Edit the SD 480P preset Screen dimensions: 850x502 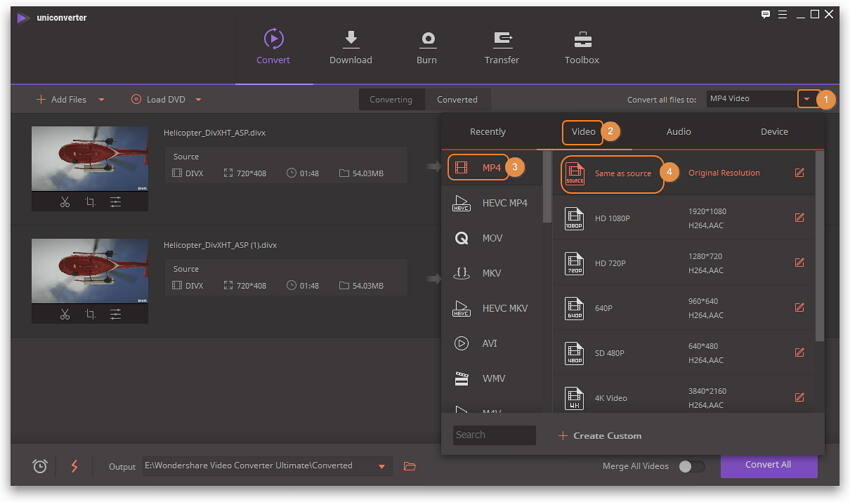click(x=799, y=352)
